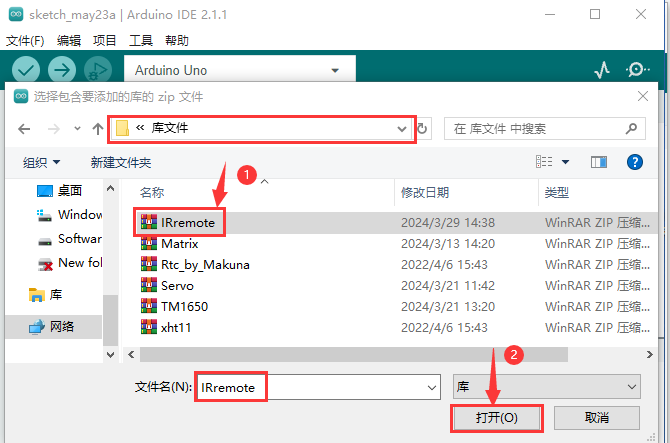The height and width of the screenshot is (443, 670).
Task: Expand the file name combo dropdown arrow
Action: (432, 387)
